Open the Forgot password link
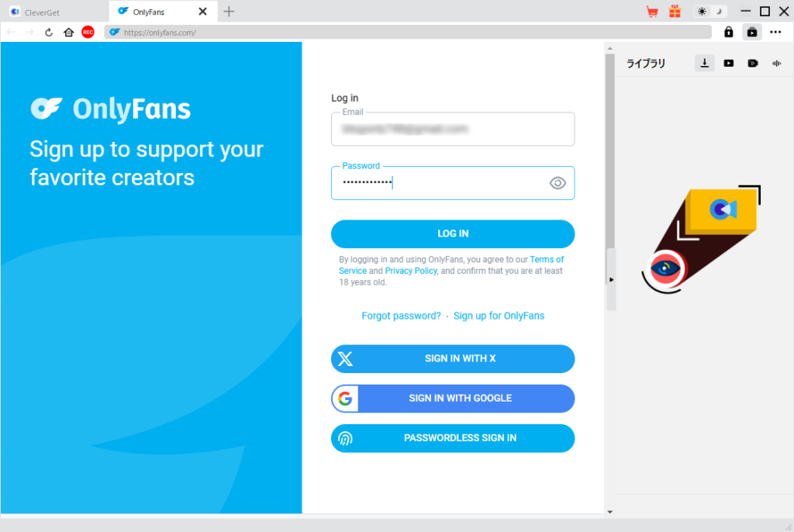Viewport: 794px width, 532px height. [x=401, y=316]
